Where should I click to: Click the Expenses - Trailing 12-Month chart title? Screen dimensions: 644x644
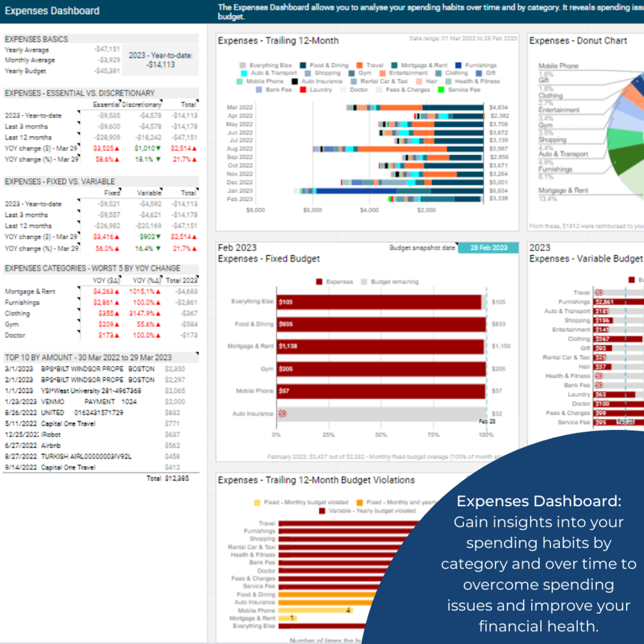click(278, 40)
